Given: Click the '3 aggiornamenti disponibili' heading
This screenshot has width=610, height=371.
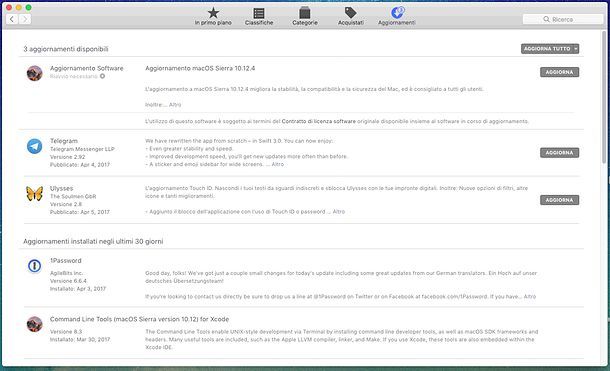Looking at the screenshot, I should coord(66,49).
